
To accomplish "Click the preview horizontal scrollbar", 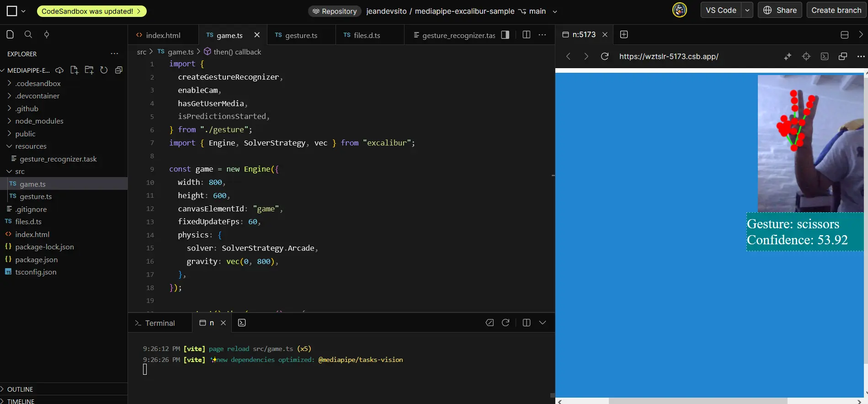I will click(x=698, y=401).
